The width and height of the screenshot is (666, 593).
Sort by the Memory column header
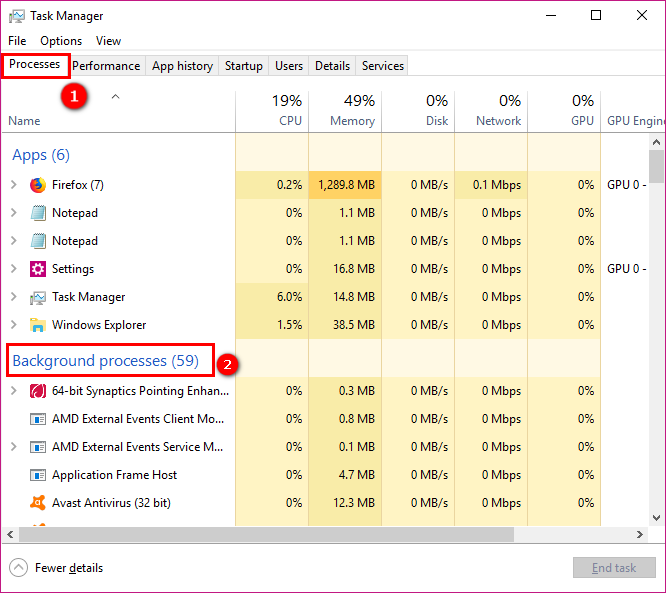tap(345, 111)
